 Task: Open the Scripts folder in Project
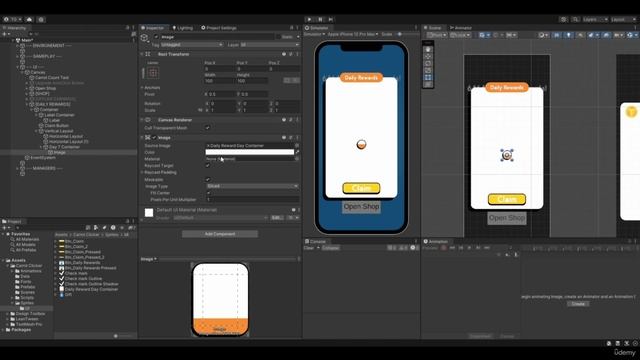tap(27, 298)
